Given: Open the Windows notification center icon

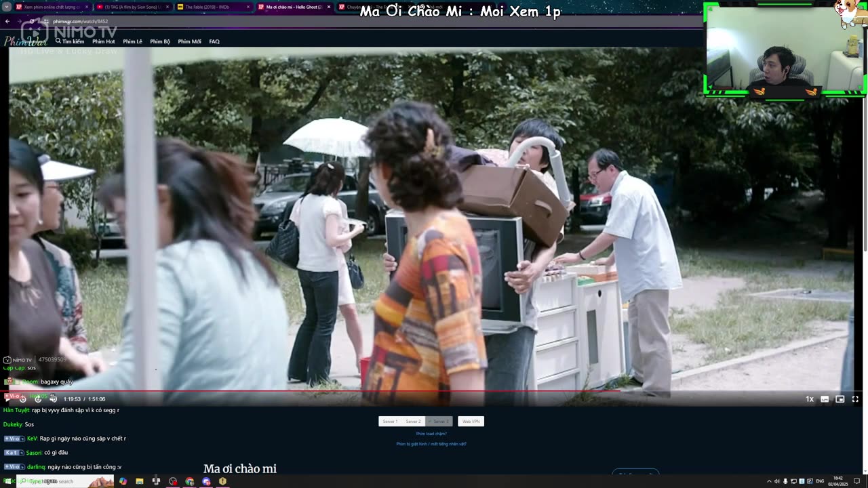Looking at the screenshot, I should 857,481.
